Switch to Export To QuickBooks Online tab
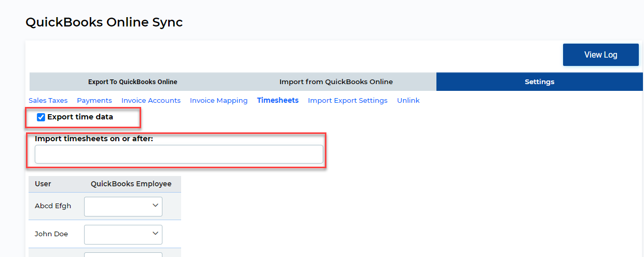644x257 pixels. (x=133, y=82)
